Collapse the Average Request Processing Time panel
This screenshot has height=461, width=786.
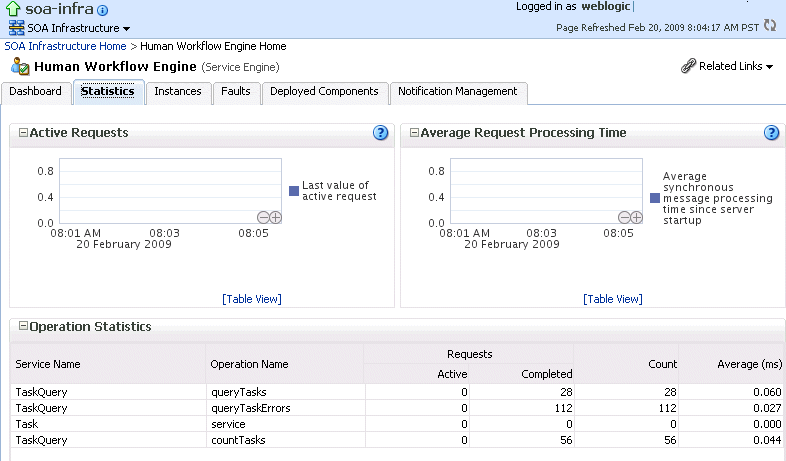point(414,132)
